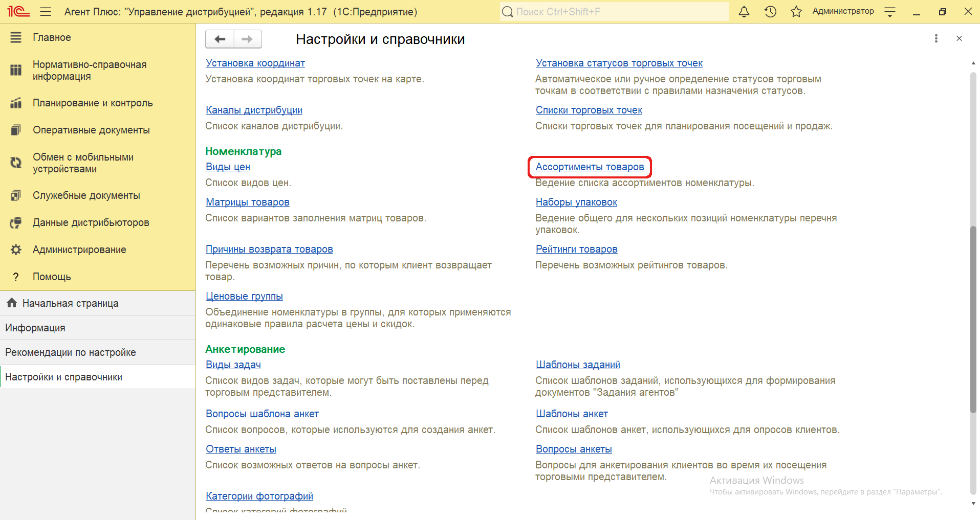Click the favorites star icon
Screen dimensions: 980x520
pyautogui.click(x=796, y=12)
